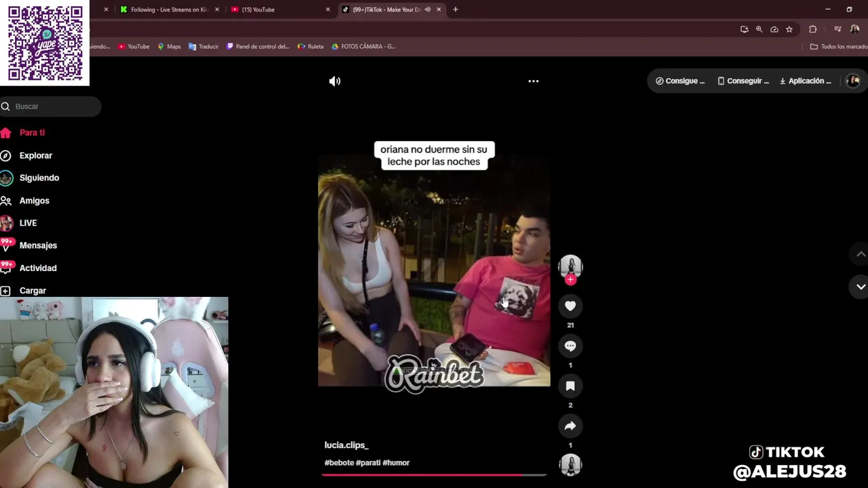Click the Conseguir app button

tap(743, 81)
